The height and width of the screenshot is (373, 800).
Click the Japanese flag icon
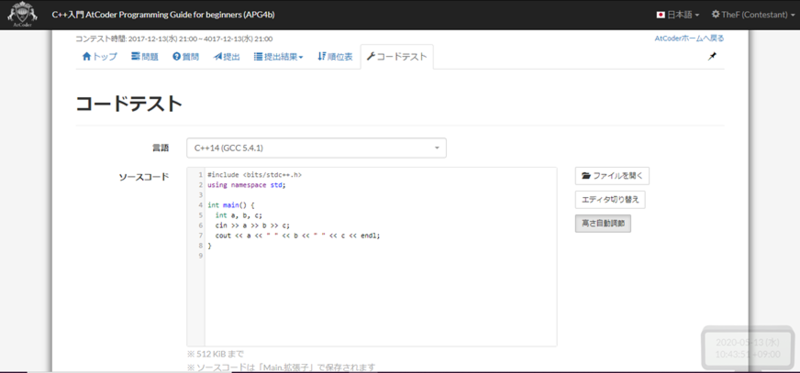click(661, 15)
